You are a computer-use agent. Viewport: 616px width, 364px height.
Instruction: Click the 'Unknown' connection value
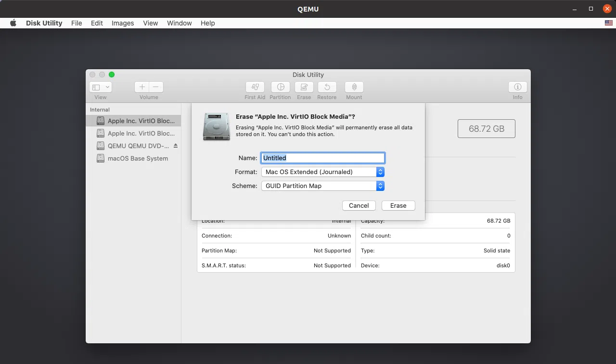click(339, 236)
